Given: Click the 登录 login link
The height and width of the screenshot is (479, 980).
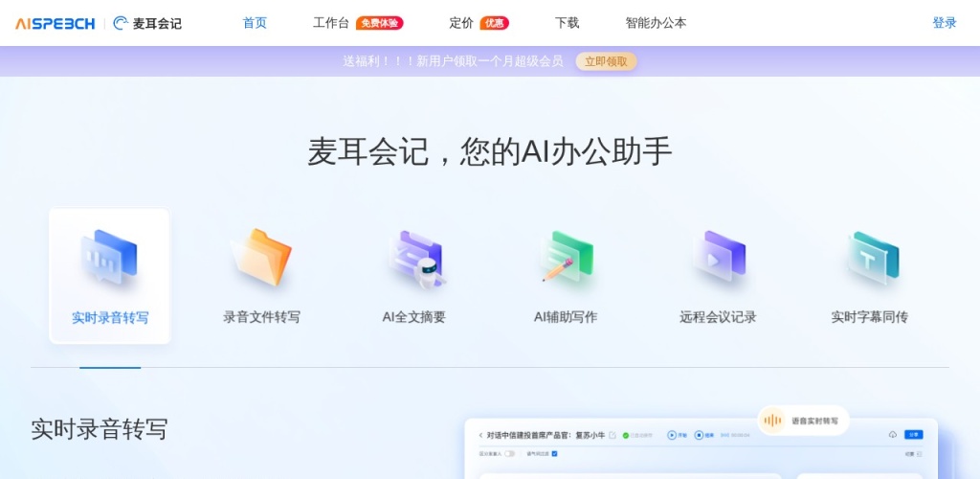Looking at the screenshot, I should [x=944, y=23].
